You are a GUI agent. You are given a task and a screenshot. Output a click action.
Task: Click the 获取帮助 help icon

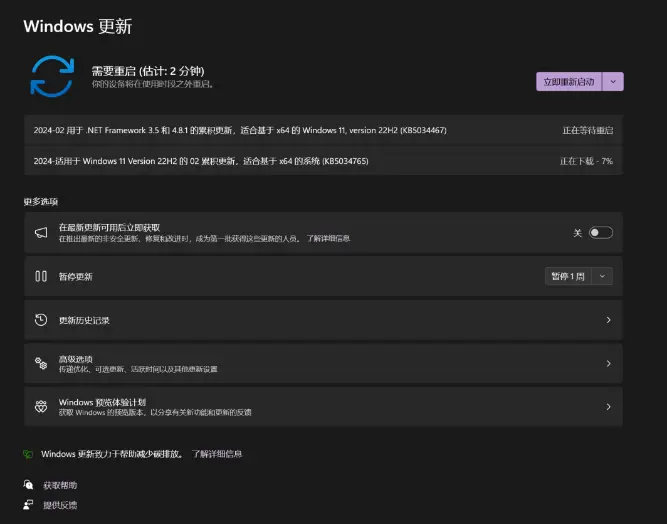28,484
